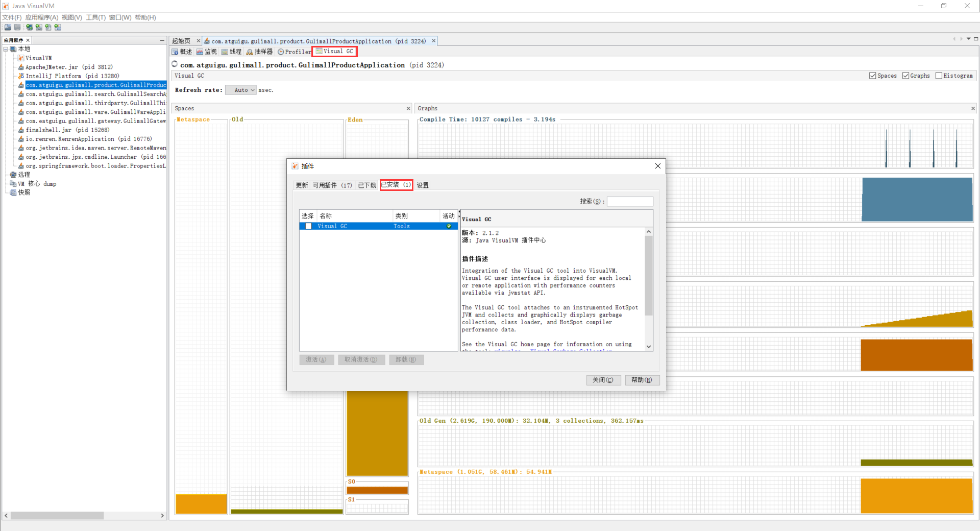Minimize the applications panel with dash icon
The height and width of the screenshot is (531, 980).
click(162, 40)
